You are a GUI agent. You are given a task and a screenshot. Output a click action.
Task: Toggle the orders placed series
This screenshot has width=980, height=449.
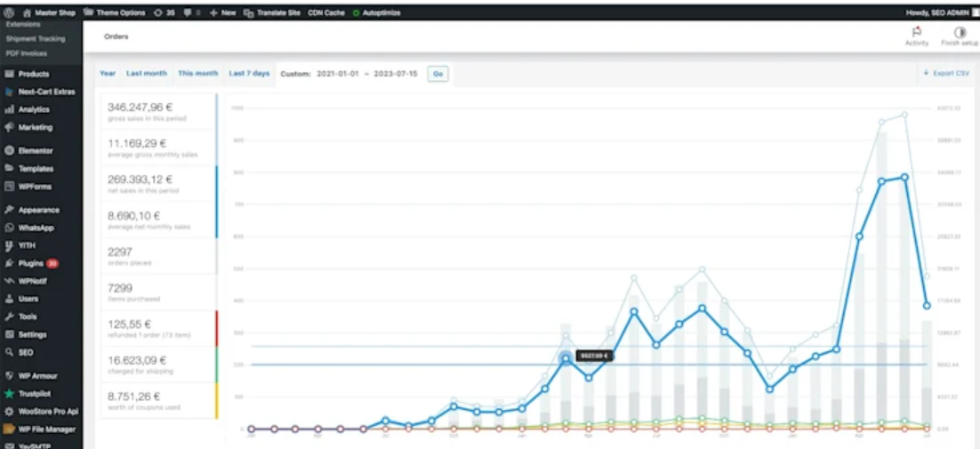coord(158,256)
